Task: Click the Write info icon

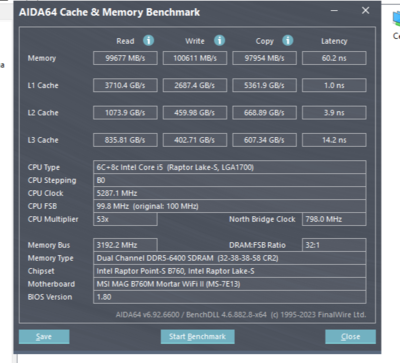Action: coord(219,41)
